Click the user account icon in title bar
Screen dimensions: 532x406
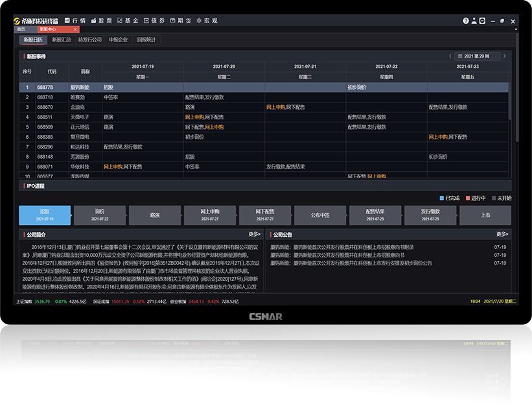(x=474, y=21)
